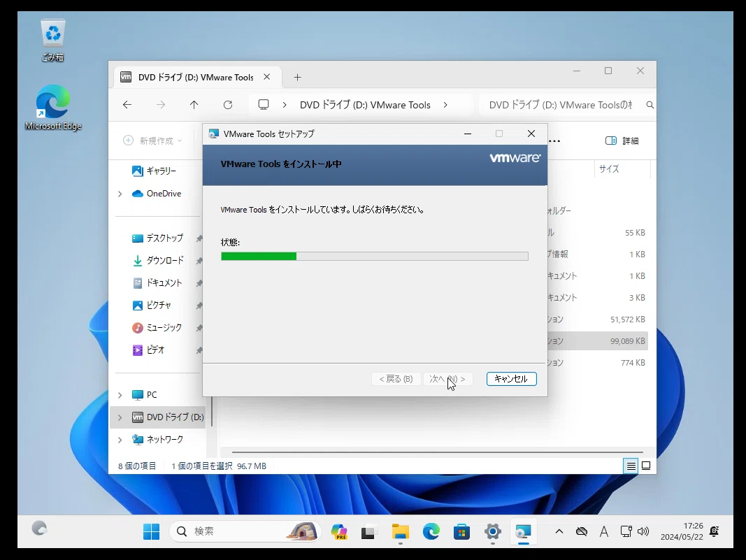Select the file row sized 51,572 KB
This screenshot has width=746, height=560.
(x=598, y=320)
